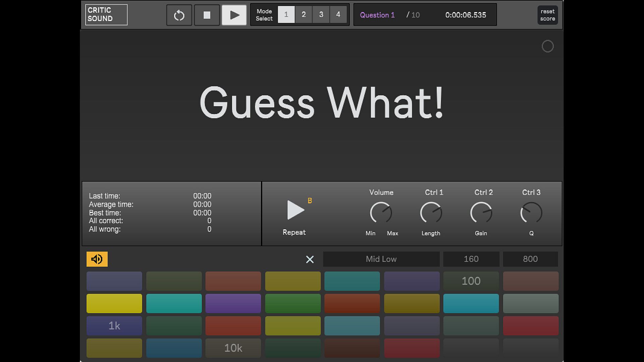Click the Critic Sound logo

106,15
